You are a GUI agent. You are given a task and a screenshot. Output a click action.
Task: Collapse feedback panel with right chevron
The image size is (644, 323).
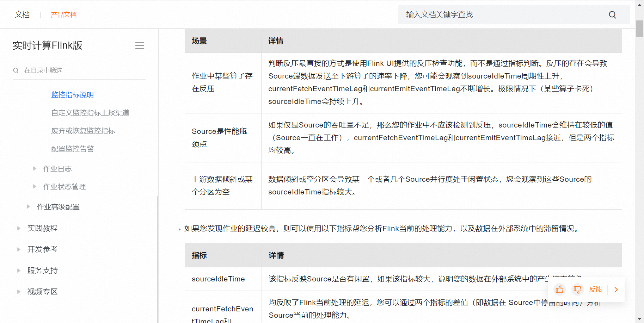pyautogui.click(x=616, y=290)
